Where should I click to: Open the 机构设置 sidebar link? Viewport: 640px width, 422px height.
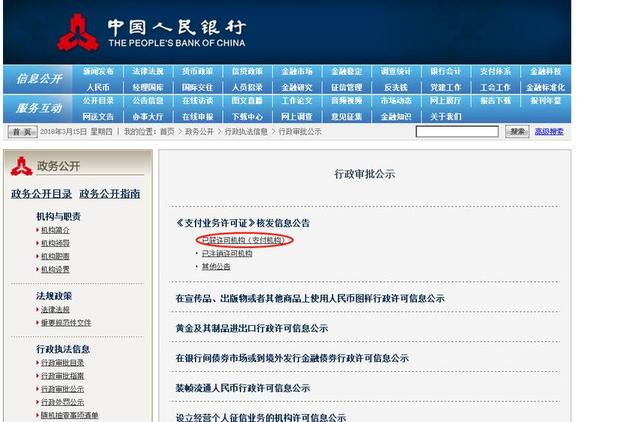(55, 269)
